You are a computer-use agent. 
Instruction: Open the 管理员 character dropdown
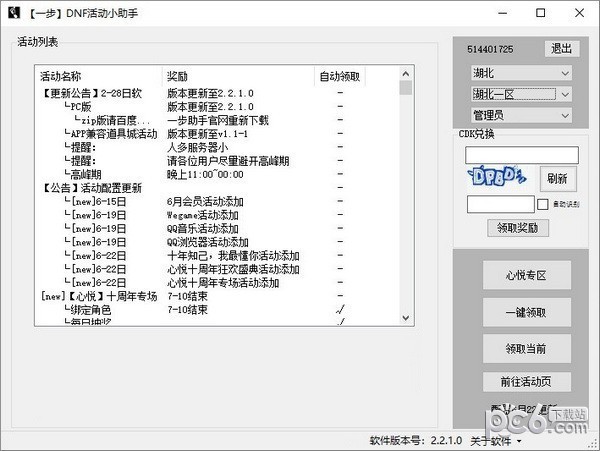point(522,115)
